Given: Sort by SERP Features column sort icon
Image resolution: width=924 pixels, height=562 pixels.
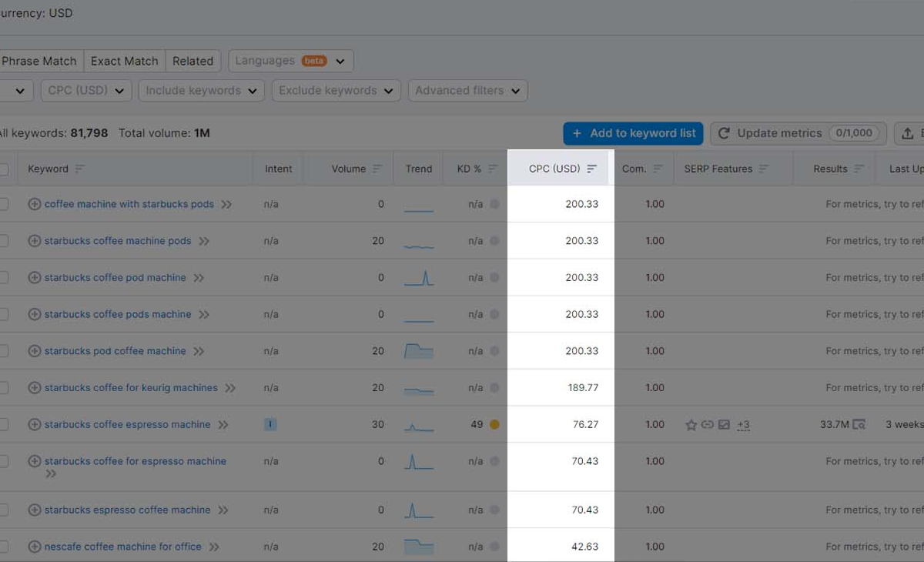Looking at the screenshot, I should 763,169.
